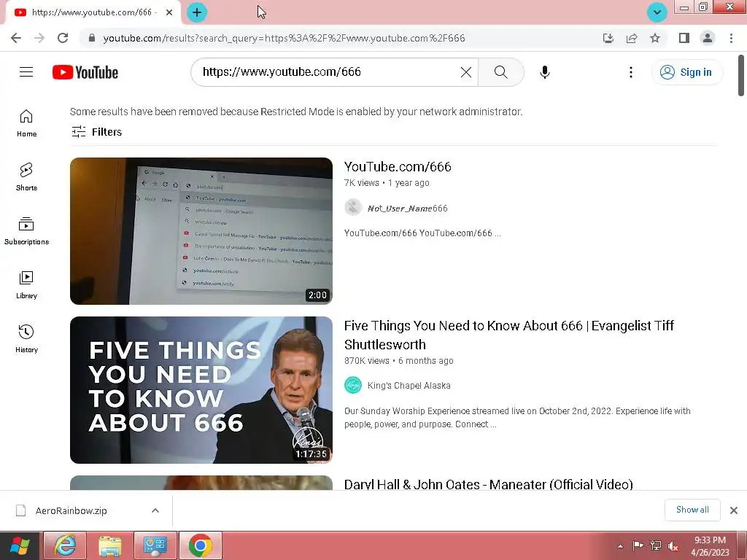Bookmark this page with the star
747x560 pixels.
pyautogui.click(x=655, y=38)
